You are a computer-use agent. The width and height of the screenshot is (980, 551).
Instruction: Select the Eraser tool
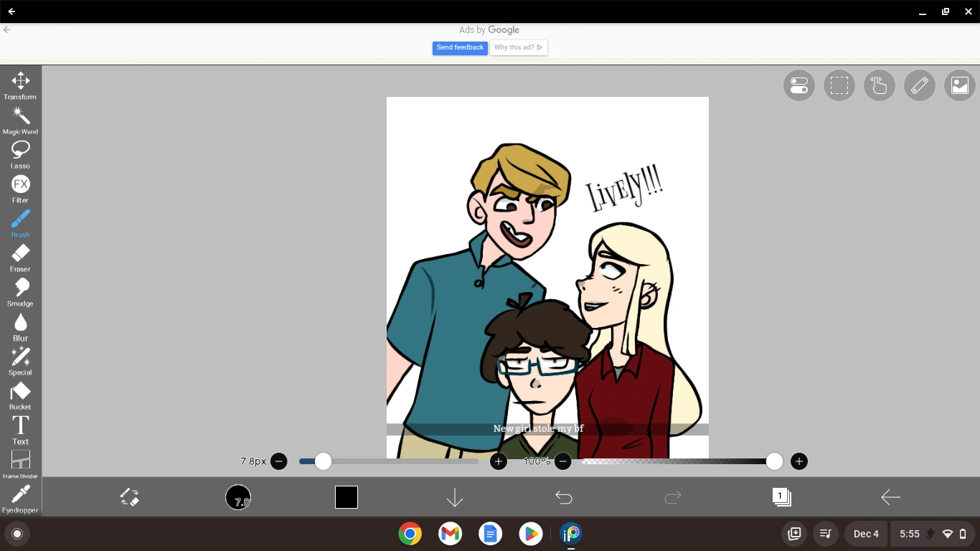click(20, 255)
